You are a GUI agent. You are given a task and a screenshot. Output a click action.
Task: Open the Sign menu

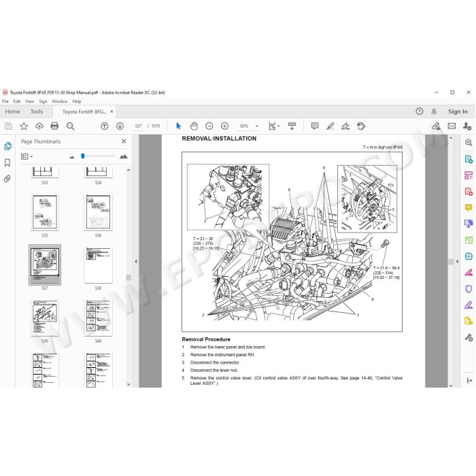click(43, 101)
